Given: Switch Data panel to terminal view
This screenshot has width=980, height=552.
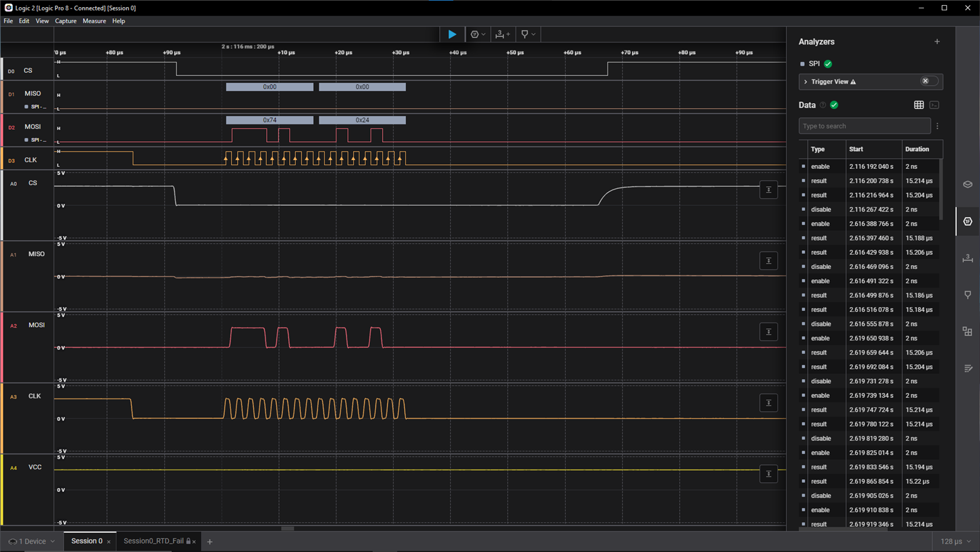Looking at the screenshot, I should (934, 105).
